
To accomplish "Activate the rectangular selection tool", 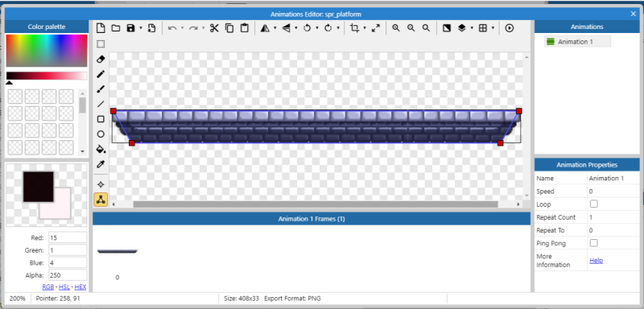I will [x=101, y=44].
